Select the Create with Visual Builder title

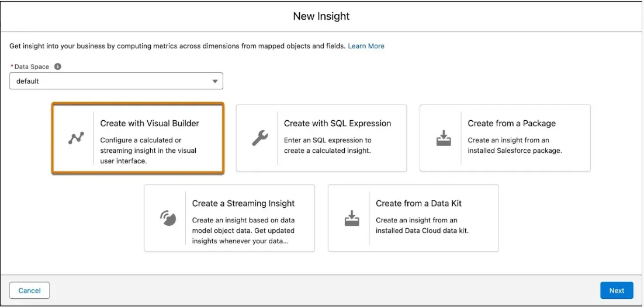click(150, 123)
